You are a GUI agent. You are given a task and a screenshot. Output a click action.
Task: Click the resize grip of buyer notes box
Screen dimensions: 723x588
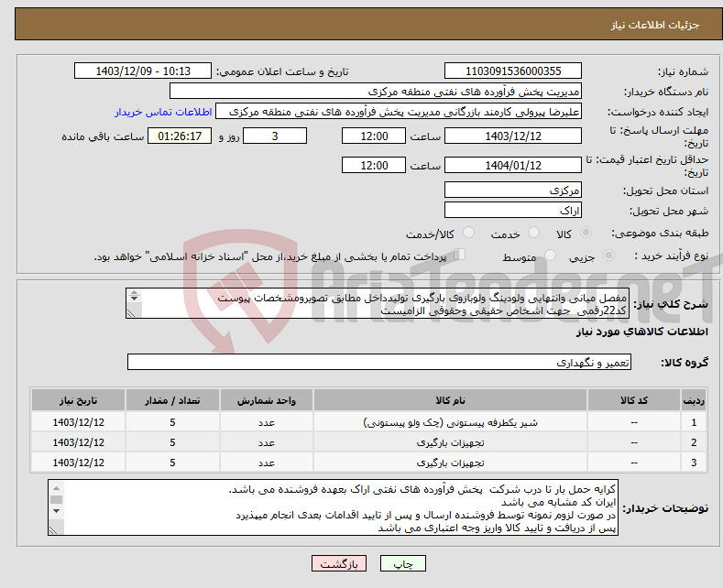click(53, 530)
